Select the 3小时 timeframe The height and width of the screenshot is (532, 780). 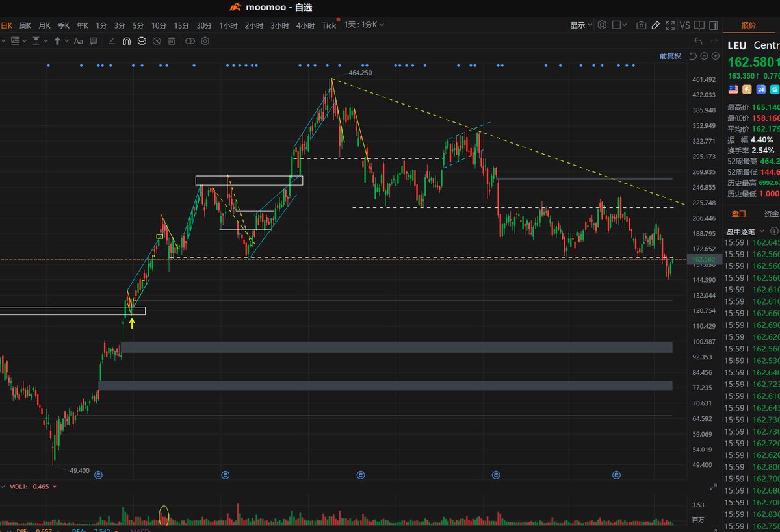(x=279, y=25)
